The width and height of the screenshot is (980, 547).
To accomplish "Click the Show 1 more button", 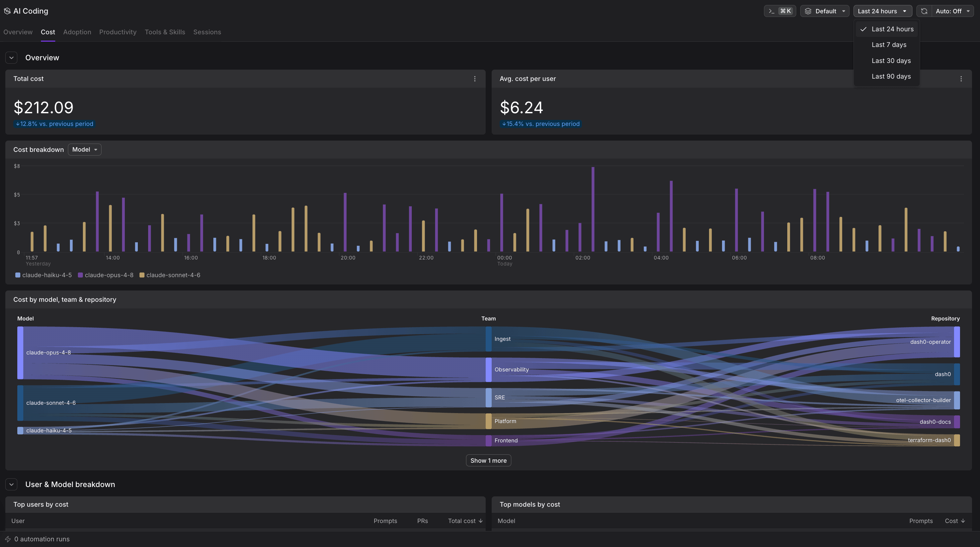I will [x=488, y=461].
